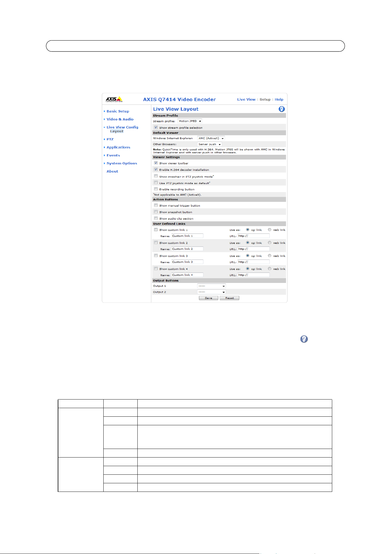Expand the Basic Setup menu
Viewport: 392px width, 554px height.
coord(118,111)
